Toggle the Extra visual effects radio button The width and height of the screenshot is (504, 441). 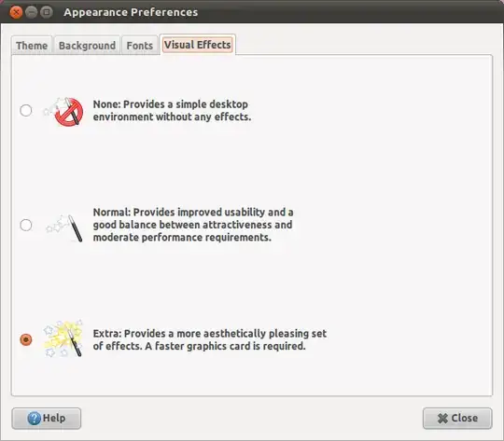pyautogui.click(x=26, y=339)
